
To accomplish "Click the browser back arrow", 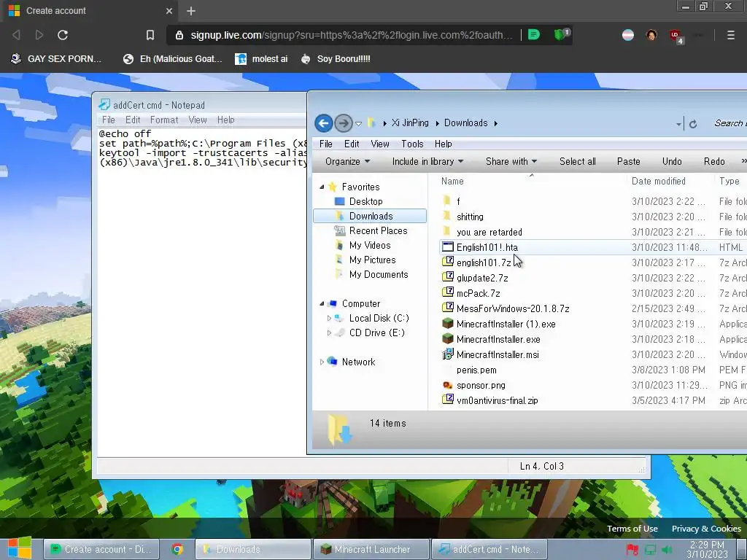I will 16,35.
